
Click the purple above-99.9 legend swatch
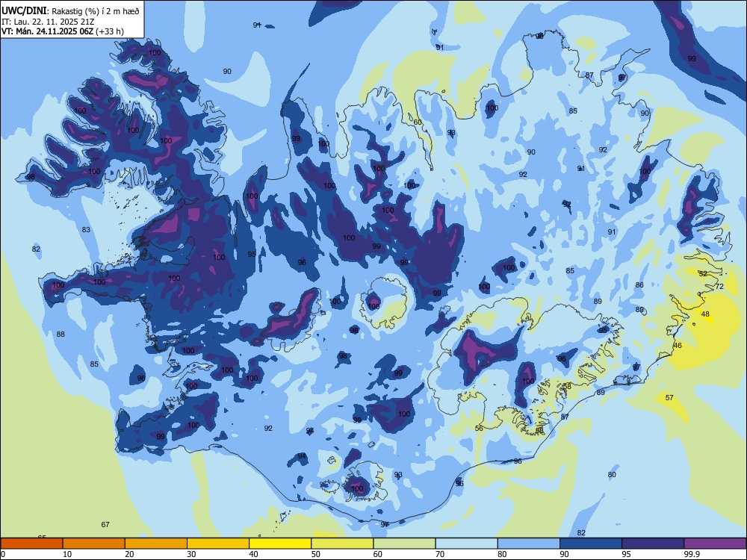pyautogui.click(x=715, y=544)
